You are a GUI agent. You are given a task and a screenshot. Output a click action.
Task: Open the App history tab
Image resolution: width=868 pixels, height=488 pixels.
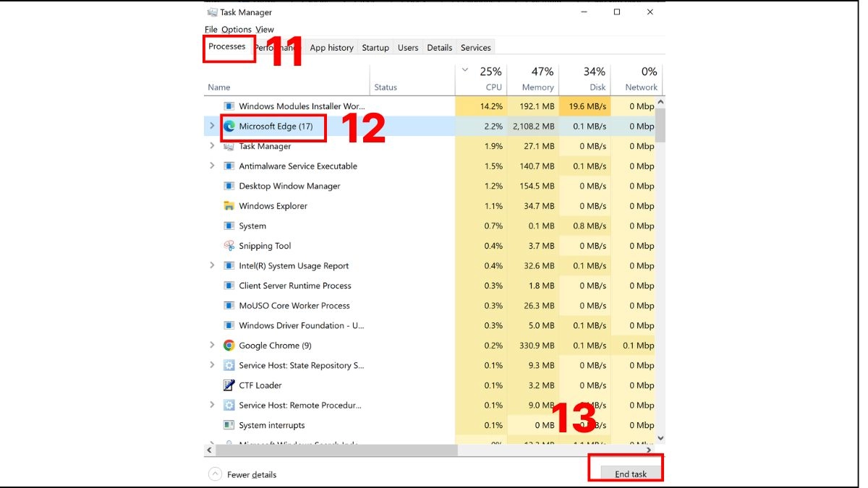331,48
